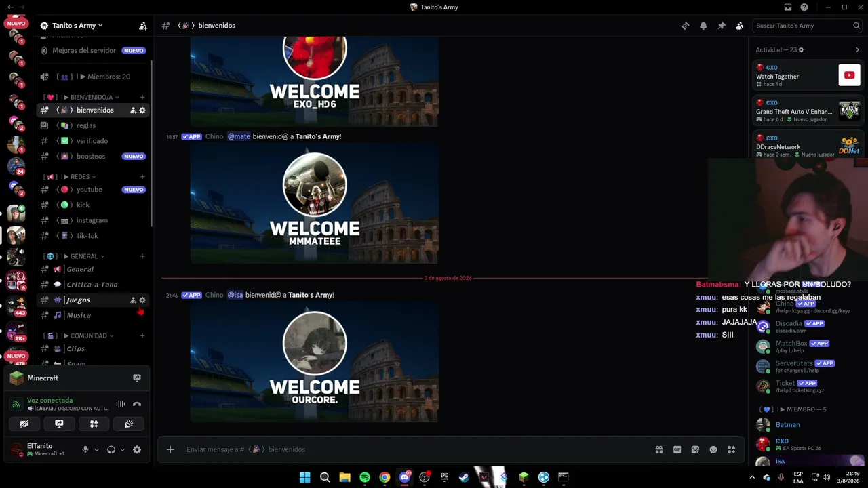Open the boosteos channel

point(93,156)
